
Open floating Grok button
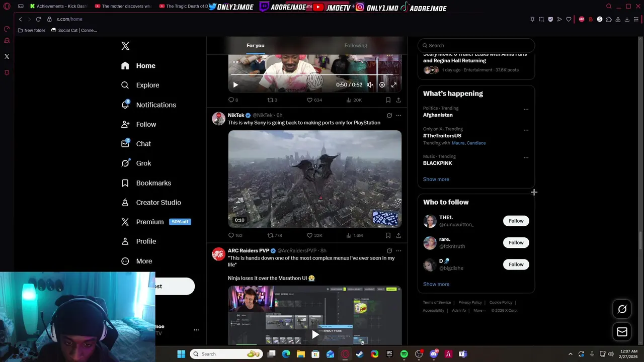coord(622,309)
